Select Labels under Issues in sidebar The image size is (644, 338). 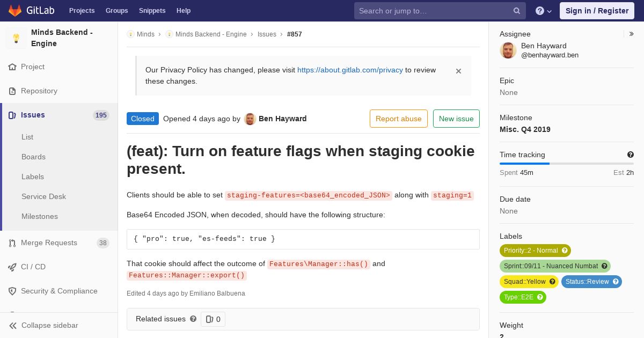[x=33, y=177]
